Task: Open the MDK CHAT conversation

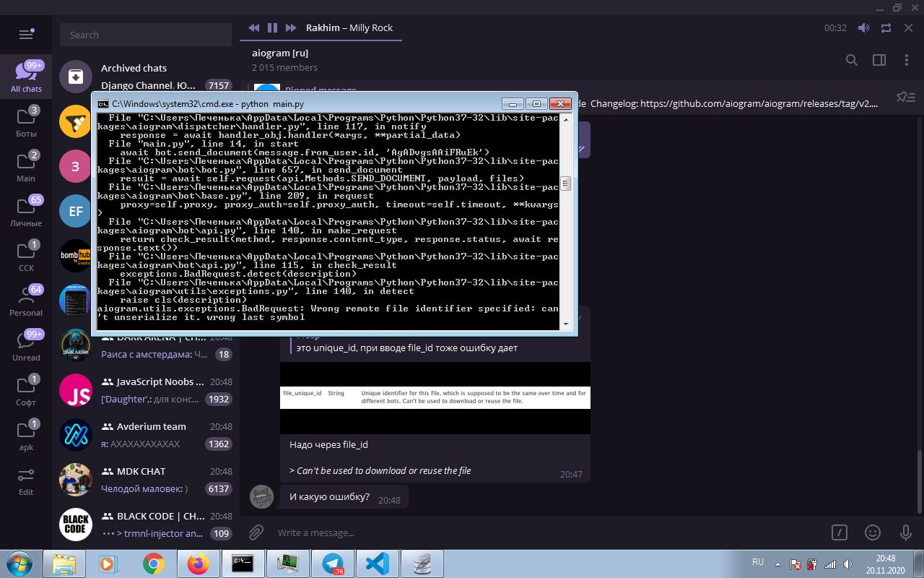Action: (x=146, y=480)
